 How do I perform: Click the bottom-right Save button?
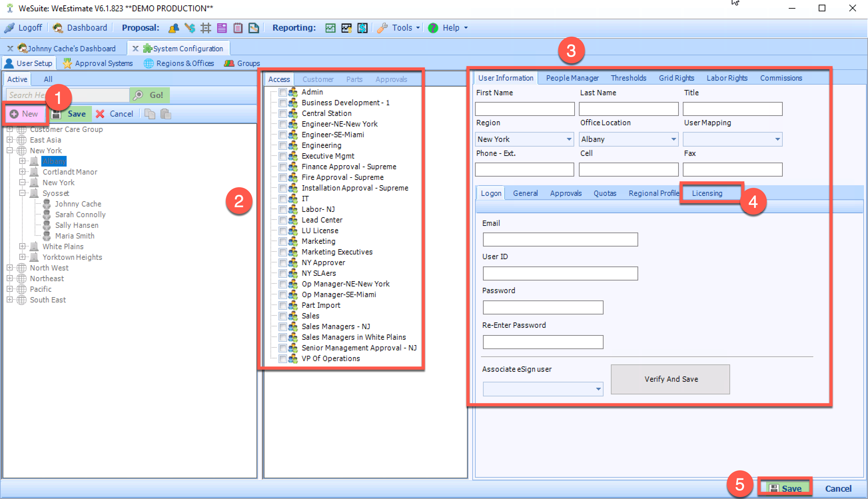[x=785, y=488]
